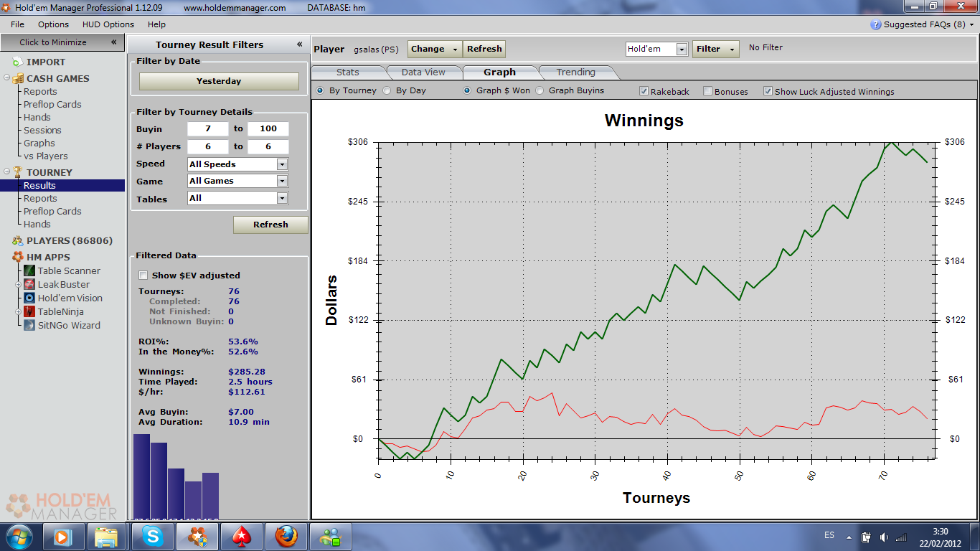Select the Graph $ Won radio button
Image resolution: width=980 pixels, height=551 pixels.
point(467,91)
